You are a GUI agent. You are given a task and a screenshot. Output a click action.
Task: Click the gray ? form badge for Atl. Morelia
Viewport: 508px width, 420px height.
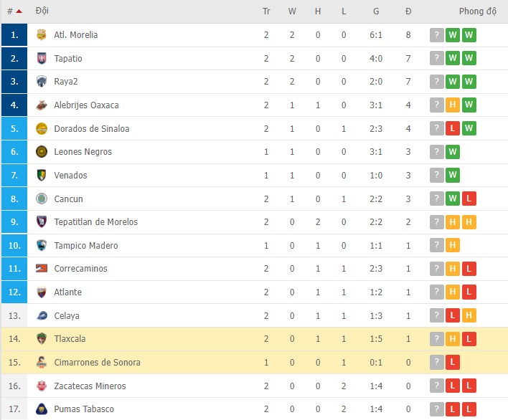point(436,35)
